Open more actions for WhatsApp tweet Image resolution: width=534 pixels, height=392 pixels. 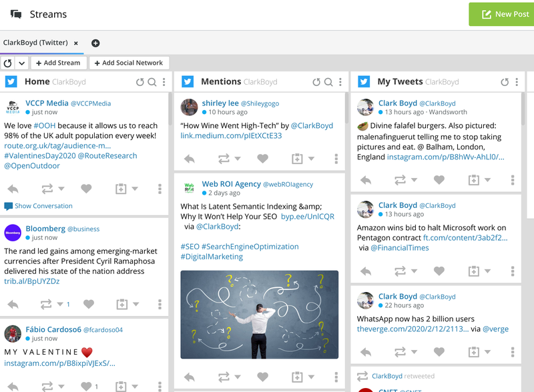pyautogui.click(x=513, y=352)
